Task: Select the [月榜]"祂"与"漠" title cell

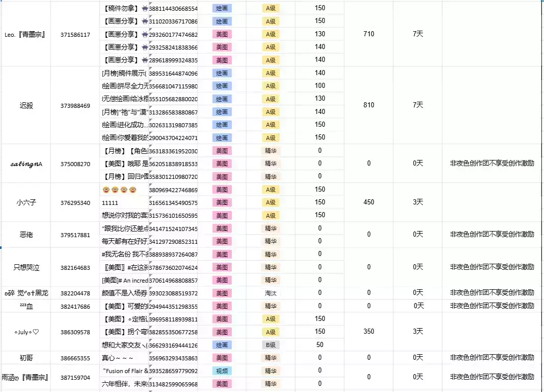Action: pyautogui.click(x=125, y=112)
